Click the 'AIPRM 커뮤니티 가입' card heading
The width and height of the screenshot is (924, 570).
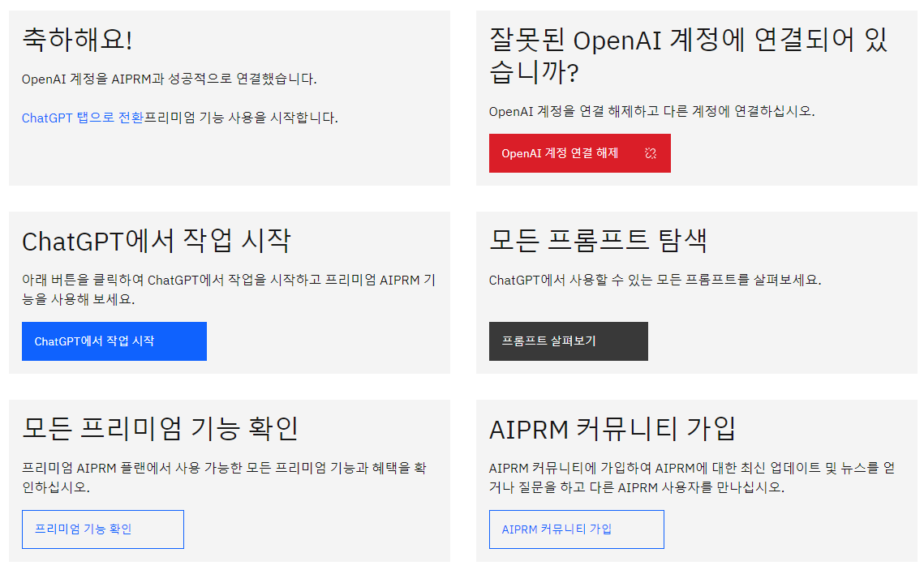612,429
